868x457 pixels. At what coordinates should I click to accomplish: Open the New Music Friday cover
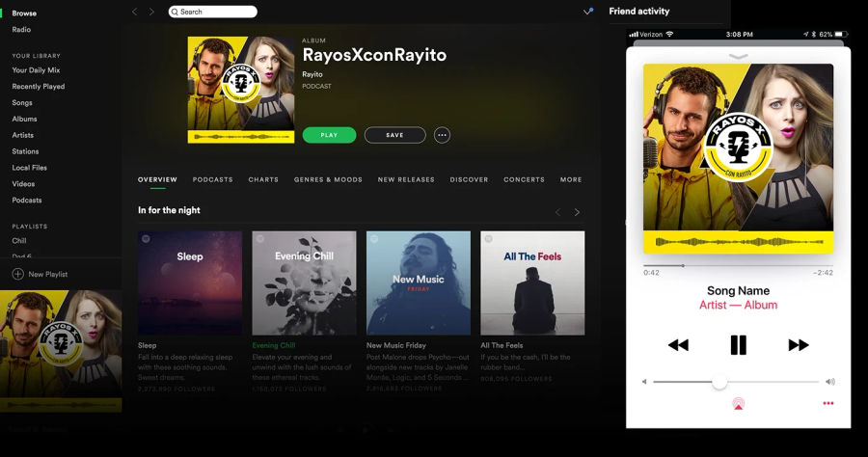click(x=419, y=282)
